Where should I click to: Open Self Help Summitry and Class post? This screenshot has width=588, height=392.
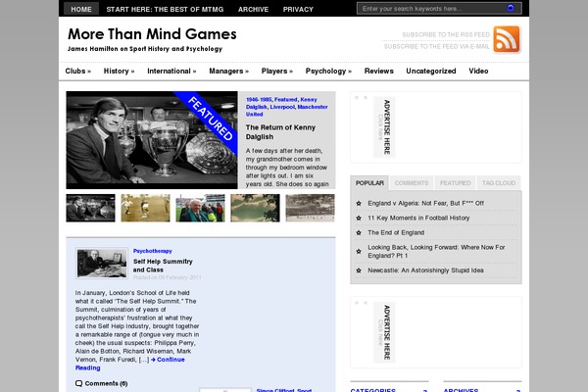point(163,266)
